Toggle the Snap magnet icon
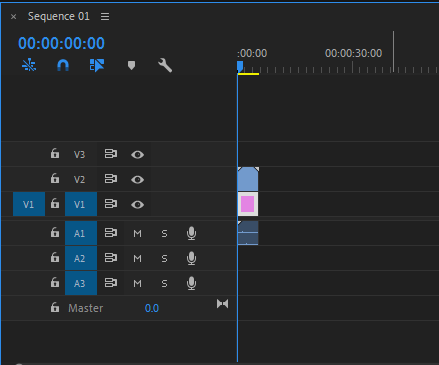439x365 pixels. (63, 65)
